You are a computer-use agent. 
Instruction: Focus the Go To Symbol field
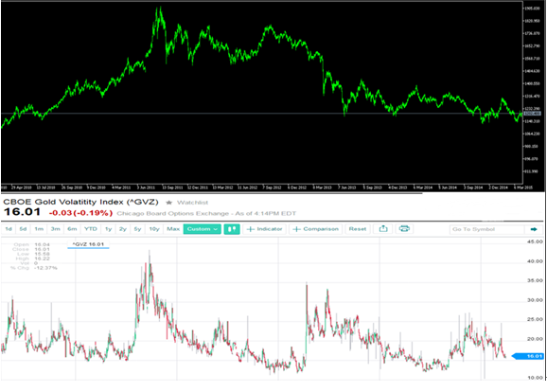tap(487, 229)
